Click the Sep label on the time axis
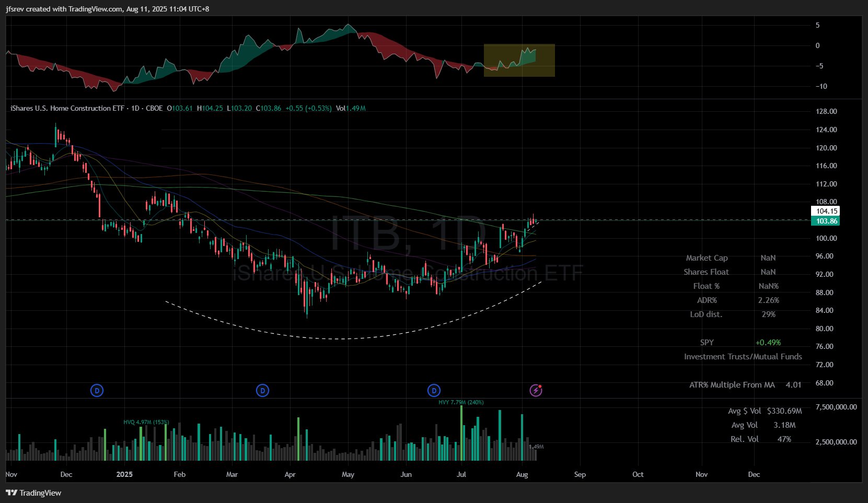868x503 pixels. point(580,474)
